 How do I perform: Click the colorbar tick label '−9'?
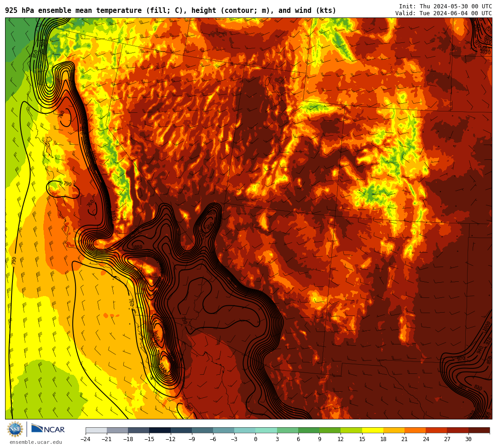(x=192, y=439)
